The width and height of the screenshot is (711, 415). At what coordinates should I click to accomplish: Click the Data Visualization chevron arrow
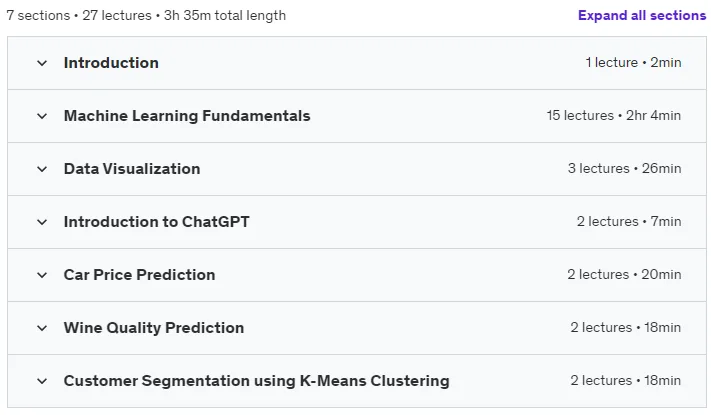[42, 169]
